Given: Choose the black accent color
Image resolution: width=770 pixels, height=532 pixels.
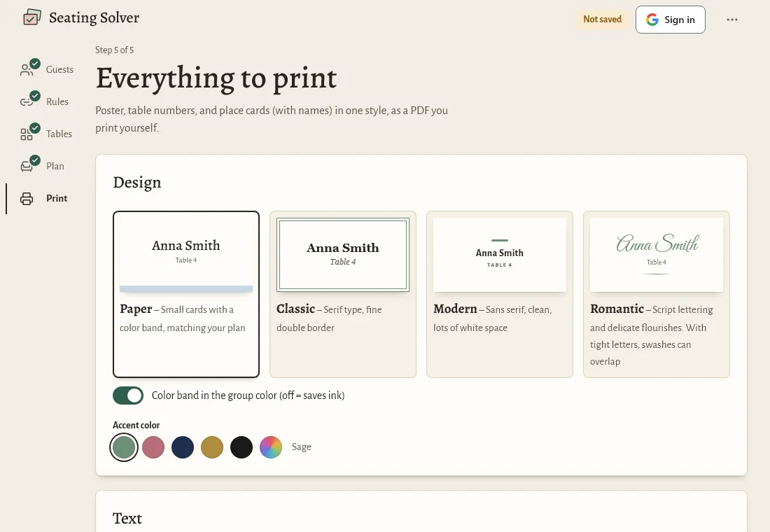Looking at the screenshot, I should click(x=241, y=447).
